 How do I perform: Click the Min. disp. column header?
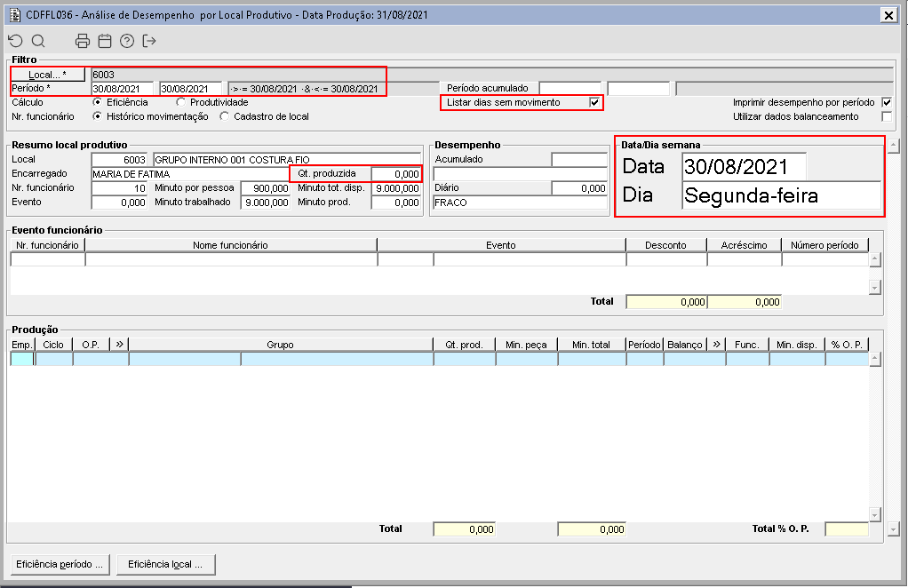coord(797,345)
